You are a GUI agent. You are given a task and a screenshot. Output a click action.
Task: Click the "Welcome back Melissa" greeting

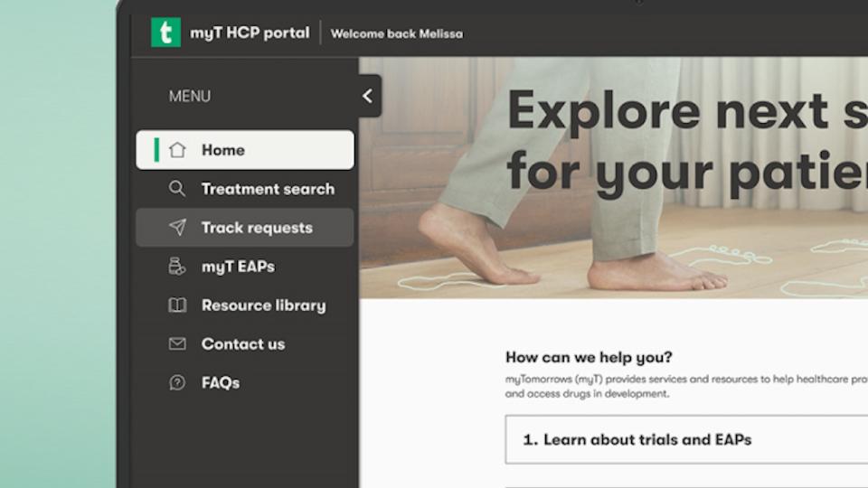(396, 34)
